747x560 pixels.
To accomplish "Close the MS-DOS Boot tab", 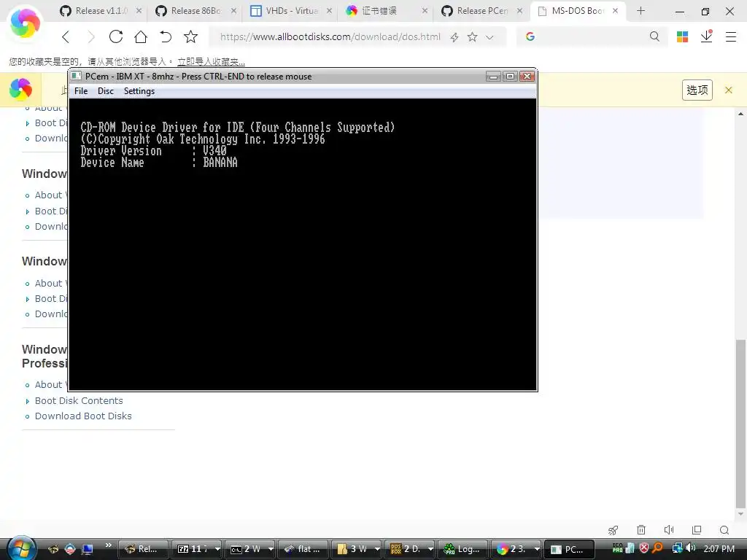I will click(x=615, y=10).
